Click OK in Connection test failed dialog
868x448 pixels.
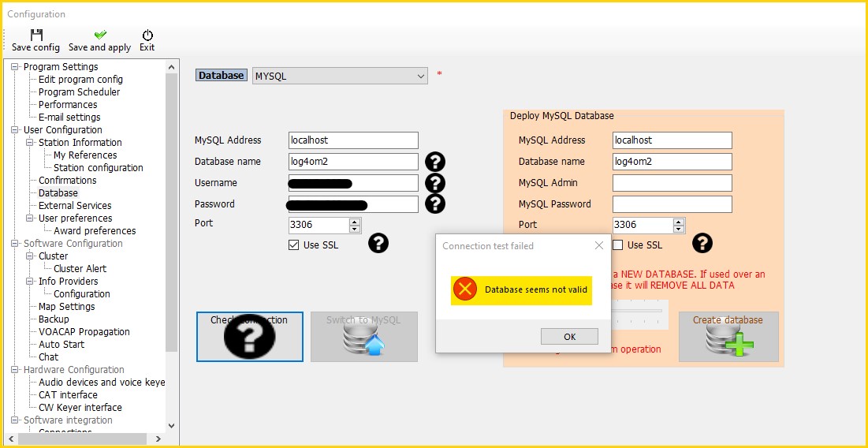[570, 336]
